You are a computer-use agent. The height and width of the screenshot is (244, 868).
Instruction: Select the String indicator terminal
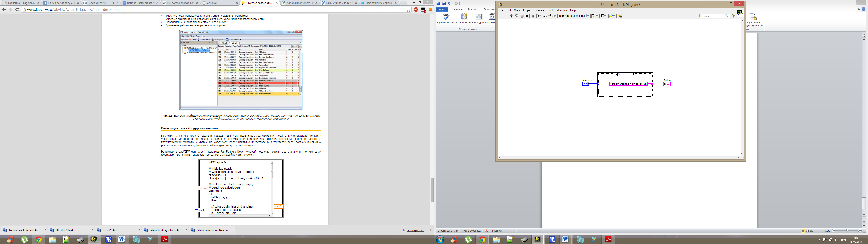tap(667, 84)
